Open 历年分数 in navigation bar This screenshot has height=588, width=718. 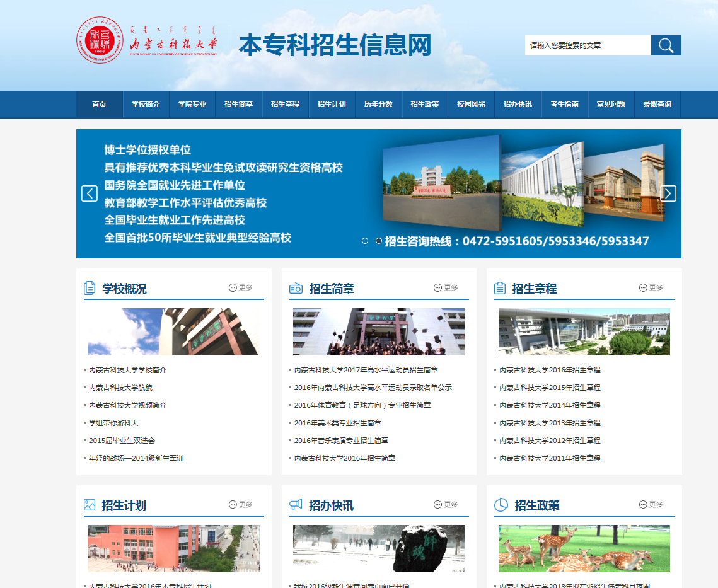tap(378, 105)
